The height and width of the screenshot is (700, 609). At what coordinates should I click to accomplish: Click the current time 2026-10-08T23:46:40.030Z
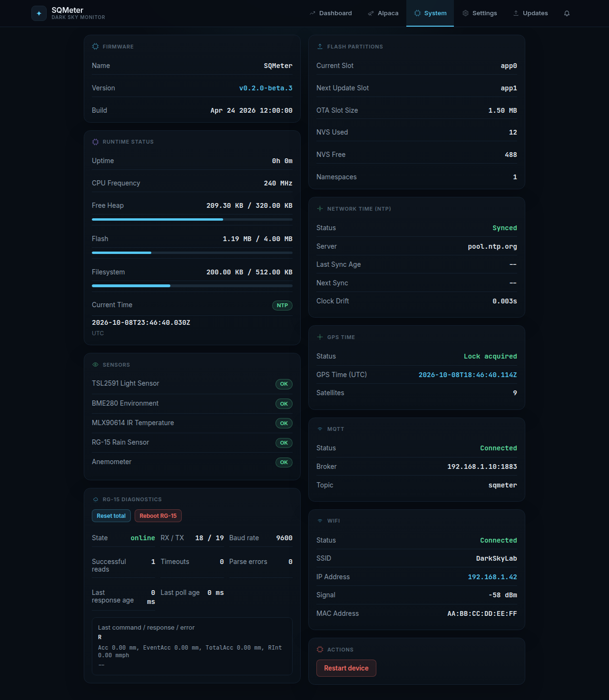(x=141, y=322)
